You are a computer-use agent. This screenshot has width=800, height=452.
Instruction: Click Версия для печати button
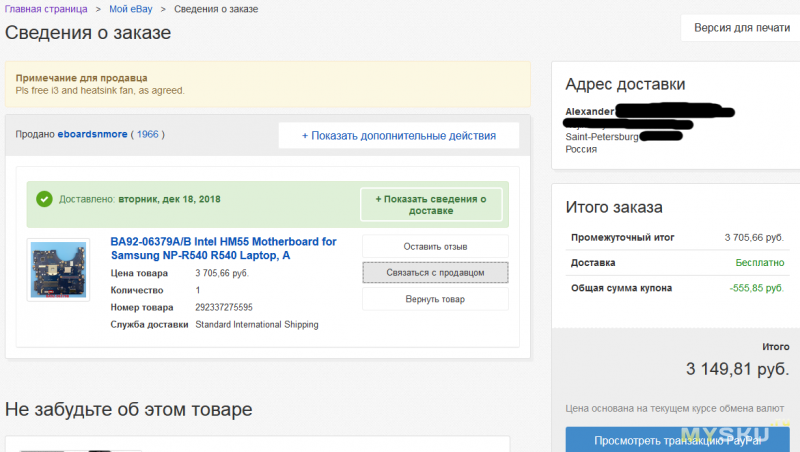[742, 28]
